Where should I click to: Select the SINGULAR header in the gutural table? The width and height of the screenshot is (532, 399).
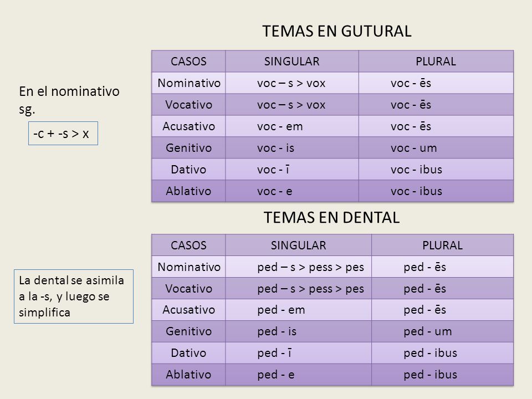point(292,62)
